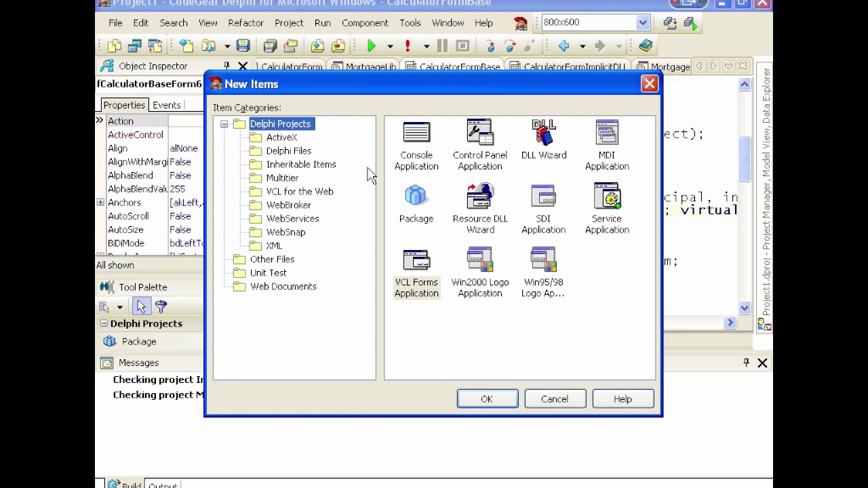The width and height of the screenshot is (868, 488).
Task: Collapse Delphi Projects group in Tool Palette
Action: pos(104,323)
